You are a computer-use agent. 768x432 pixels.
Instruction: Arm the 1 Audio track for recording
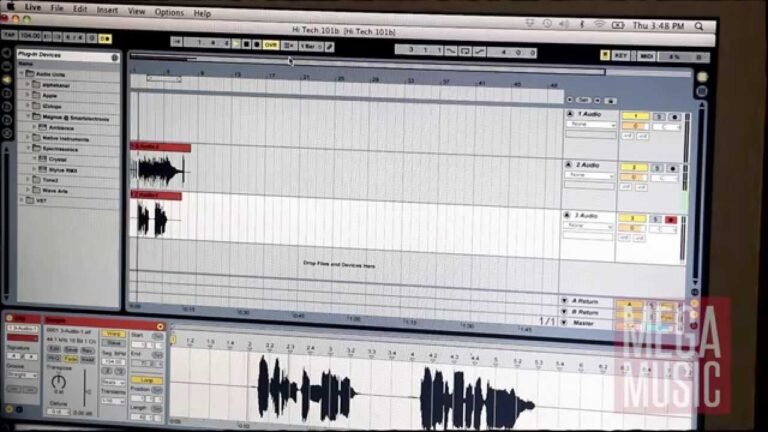click(675, 117)
